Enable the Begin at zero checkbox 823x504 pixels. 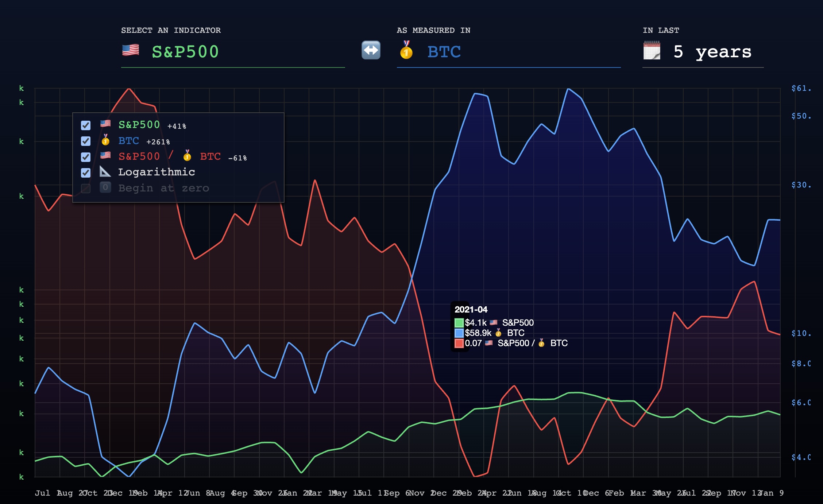pos(86,189)
